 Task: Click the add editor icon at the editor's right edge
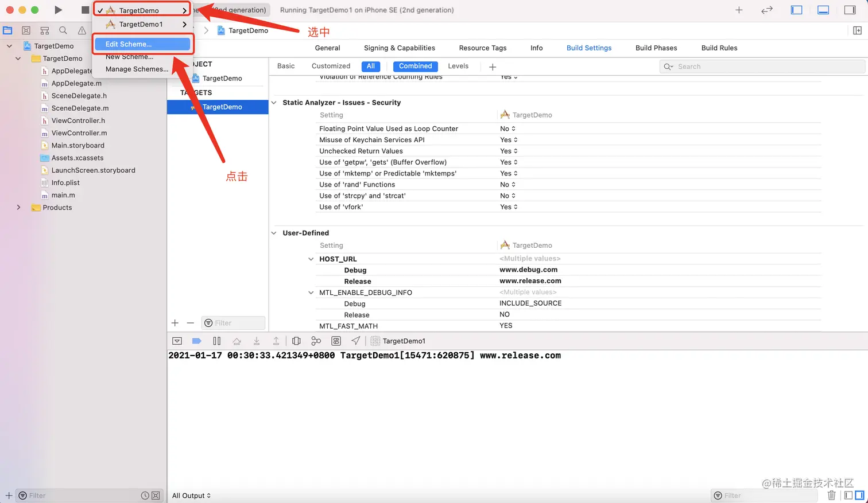(x=857, y=30)
